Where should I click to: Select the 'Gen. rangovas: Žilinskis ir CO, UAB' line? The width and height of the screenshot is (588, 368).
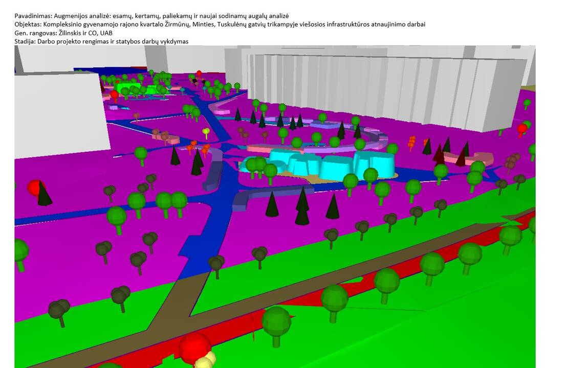tap(63, 33)
